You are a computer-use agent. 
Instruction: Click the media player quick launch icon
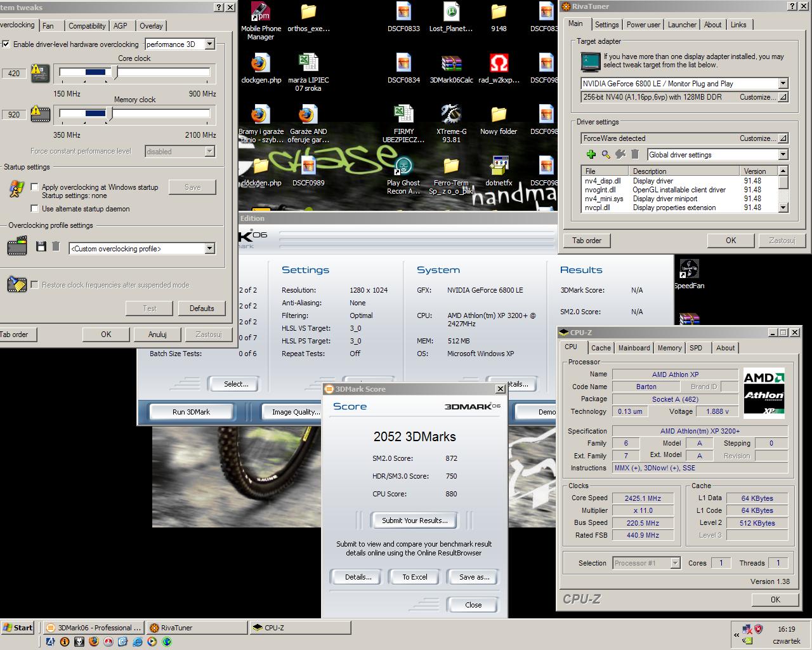tap(152, 641)
